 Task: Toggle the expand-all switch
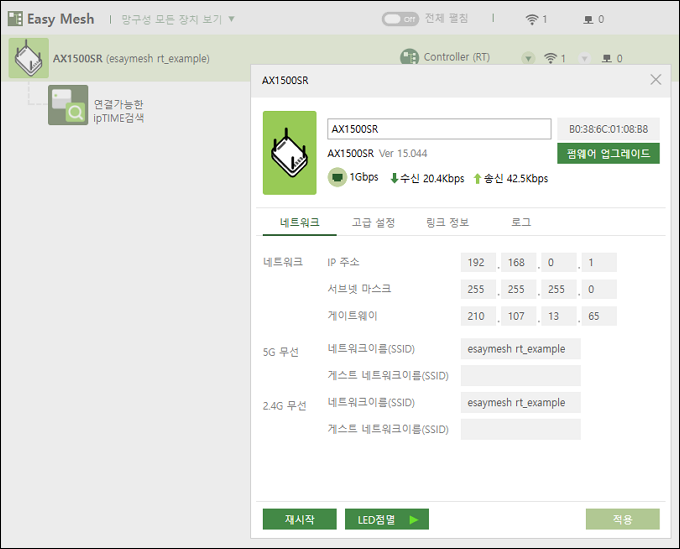[400, 19]
